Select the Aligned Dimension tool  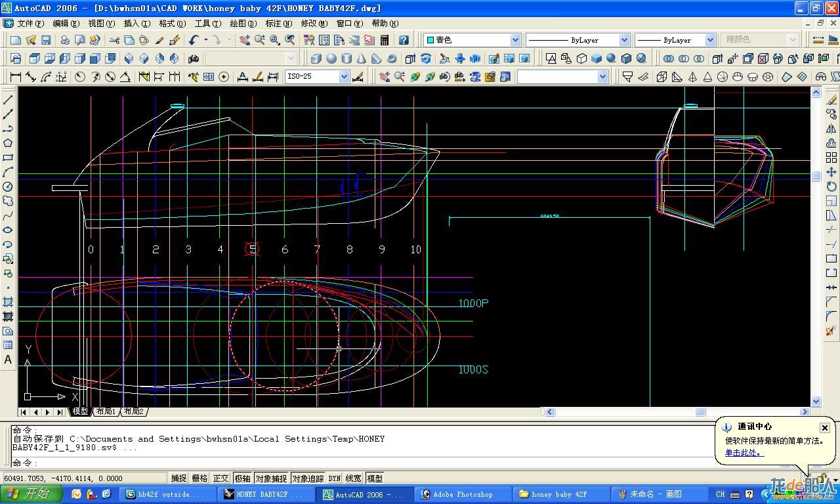(x=31, y=77)
